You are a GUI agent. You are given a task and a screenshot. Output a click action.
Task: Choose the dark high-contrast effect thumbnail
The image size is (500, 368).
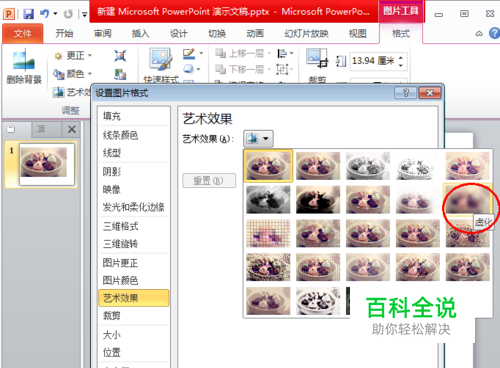point(318,199)
